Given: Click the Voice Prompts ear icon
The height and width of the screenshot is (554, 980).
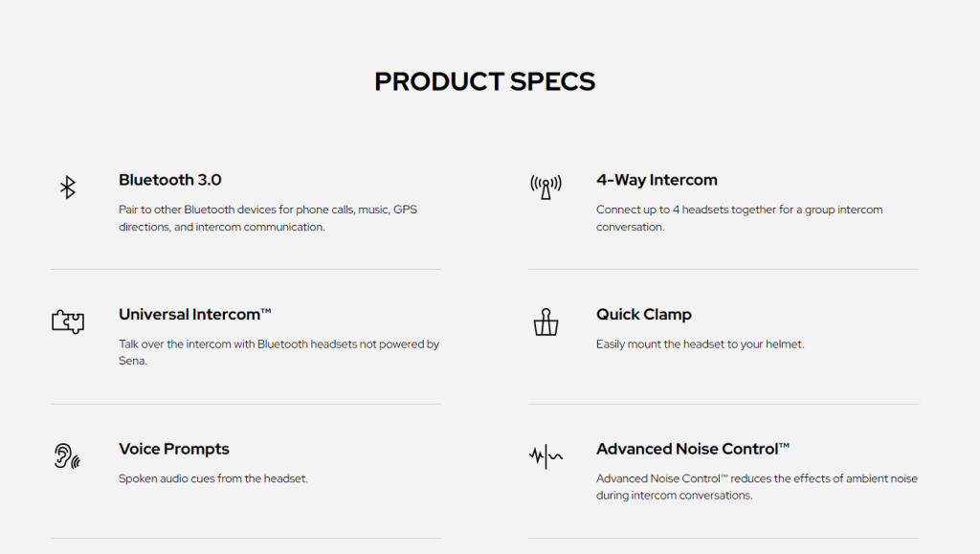Looking at the screenshot, I should [67, 455].
